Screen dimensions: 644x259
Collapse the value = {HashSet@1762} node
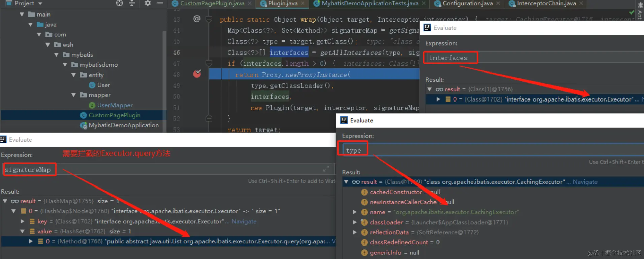(x=22, y=231)
